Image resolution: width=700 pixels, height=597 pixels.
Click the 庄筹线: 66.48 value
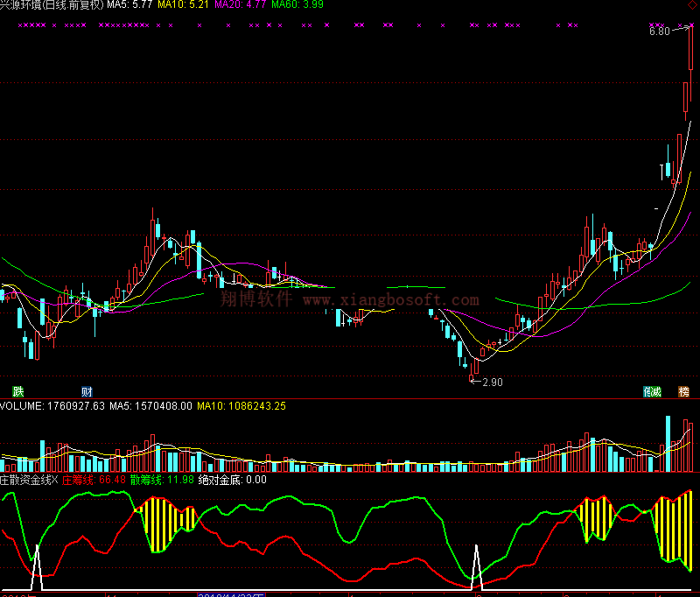click(94, 480)
